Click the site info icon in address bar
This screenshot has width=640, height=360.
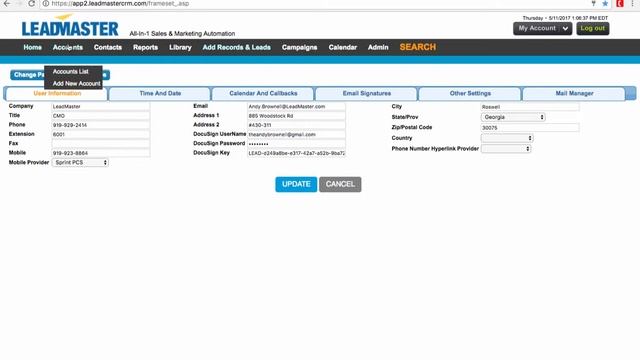tap(46, 4)
